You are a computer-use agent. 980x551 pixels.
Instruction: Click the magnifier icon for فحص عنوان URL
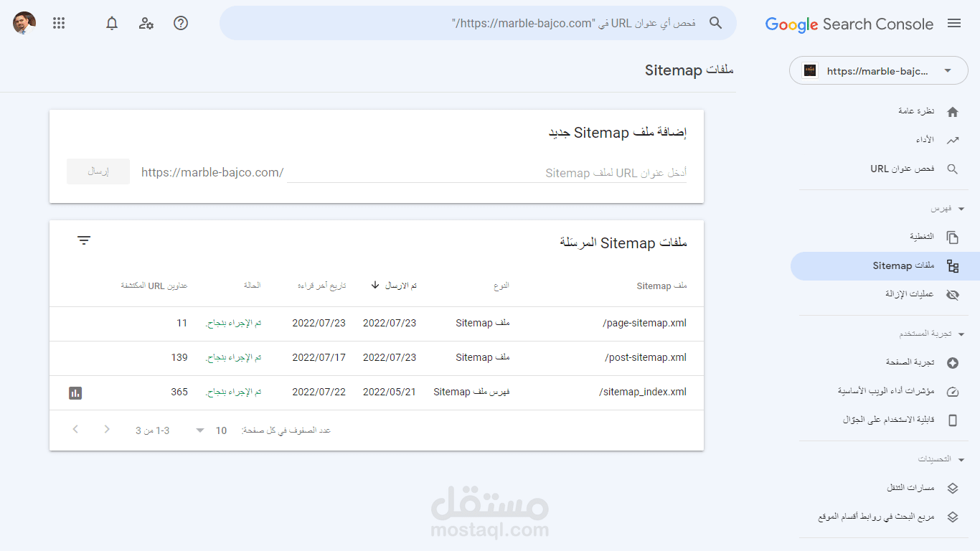[953, 169]
